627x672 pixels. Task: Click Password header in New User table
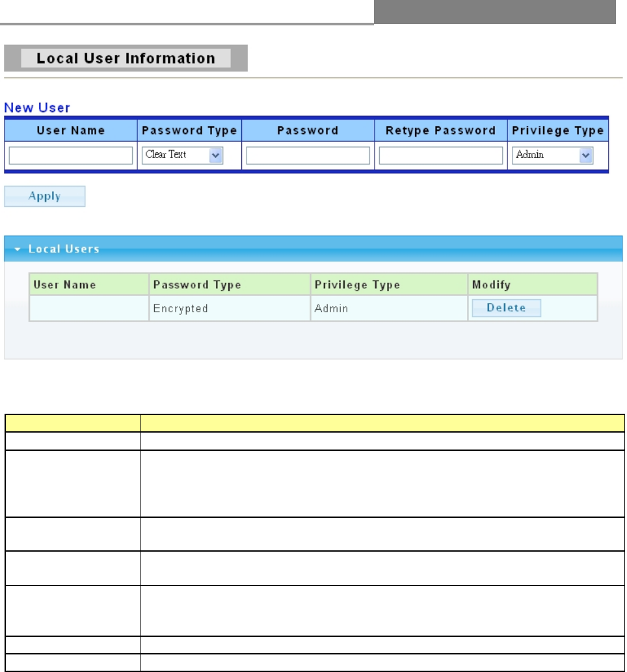click(308, 130)
